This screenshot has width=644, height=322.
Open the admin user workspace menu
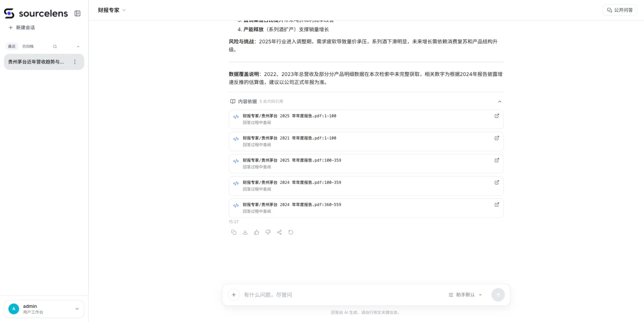coord(44,309)
